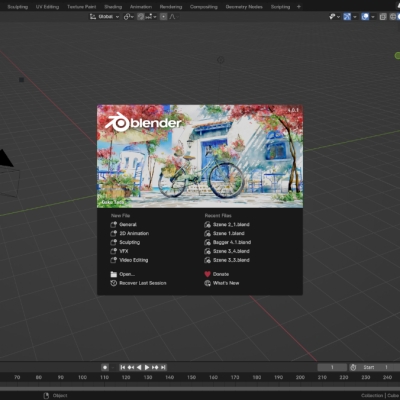The width and height of the screenshot is (400, 400).
Task: Click frame 120 on the timeline ruler
Action: coord(126,377)
